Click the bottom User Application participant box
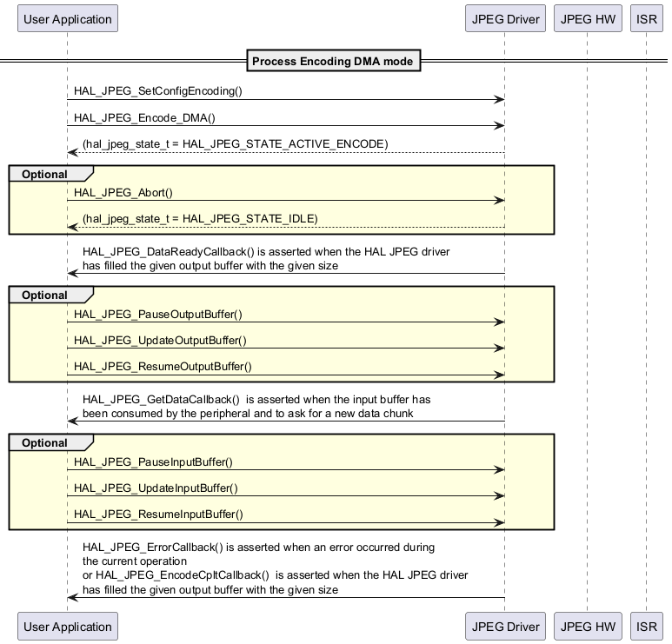This screenshot has width=672, height=644. point(68,627)
